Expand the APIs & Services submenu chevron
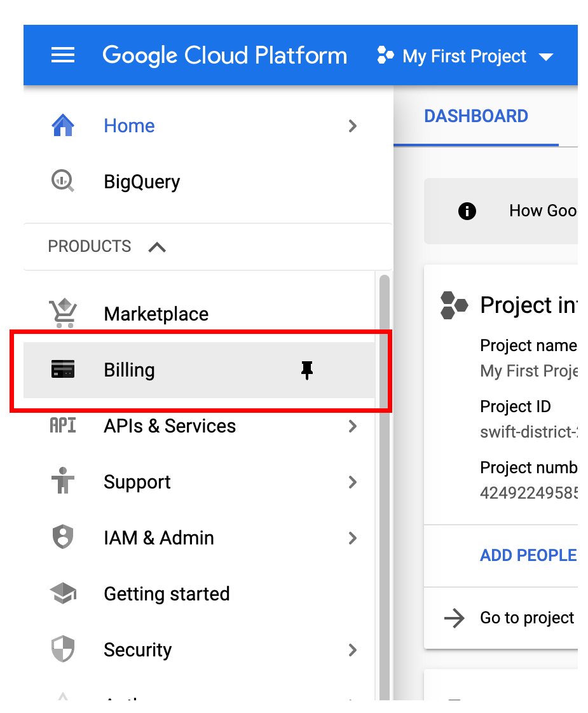588x713 pixels. pyautogui.click(x=353, y=426)
